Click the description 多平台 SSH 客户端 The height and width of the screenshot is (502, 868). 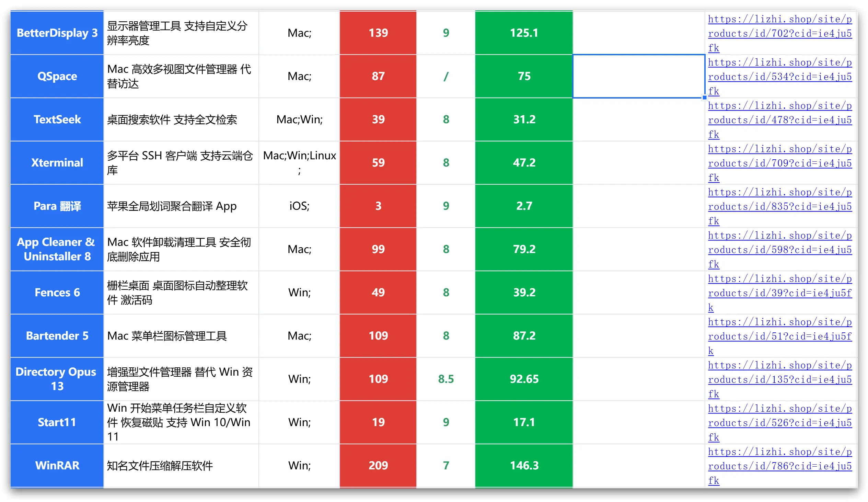click(x=181, y=163)
